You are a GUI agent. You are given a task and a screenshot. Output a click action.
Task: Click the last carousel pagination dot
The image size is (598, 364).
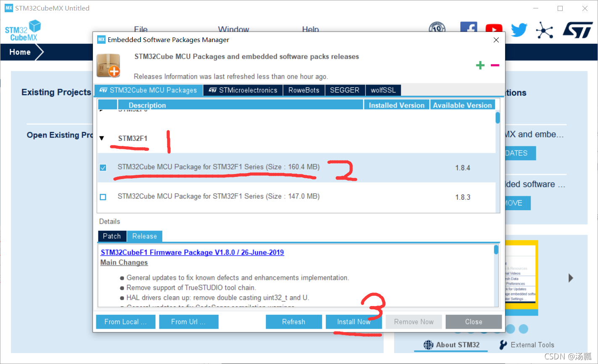[524, 329]
